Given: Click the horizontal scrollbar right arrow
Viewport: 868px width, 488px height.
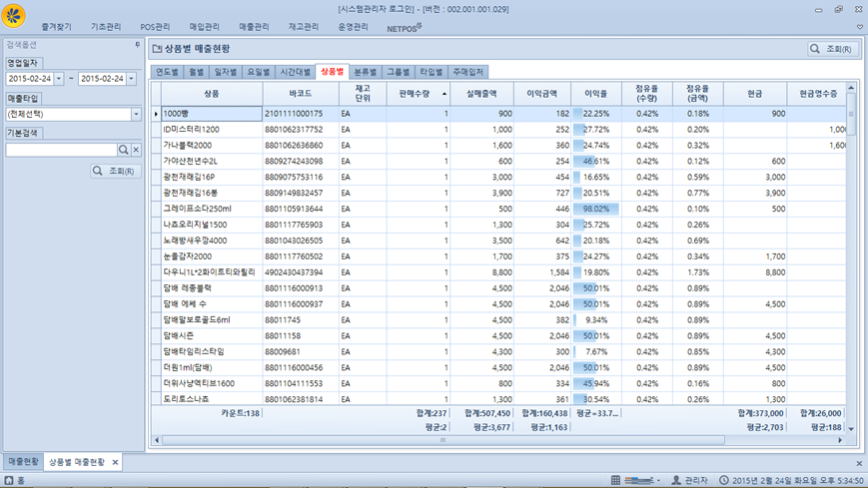Looking at the screenshot, I should pos(840,440).
